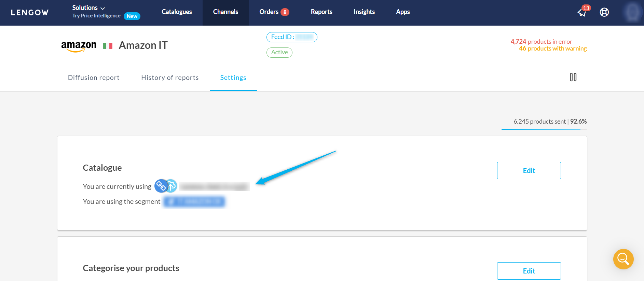Click Edit in the Catalogue section
644x281 pixels.
[x=529, y=170]
